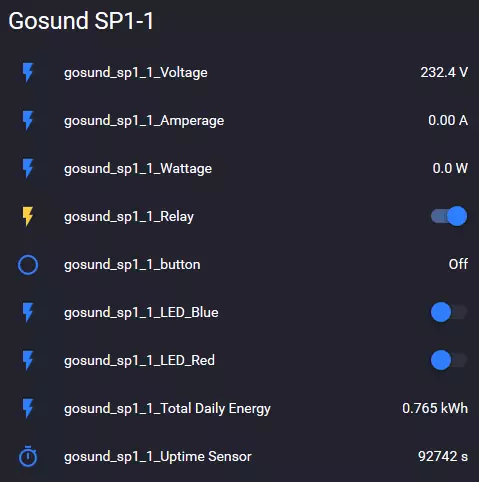The height and width of the screenshot is (482, 479).
Task: Click the Wattage row lightning bolt icon
Action: [28, 168]
